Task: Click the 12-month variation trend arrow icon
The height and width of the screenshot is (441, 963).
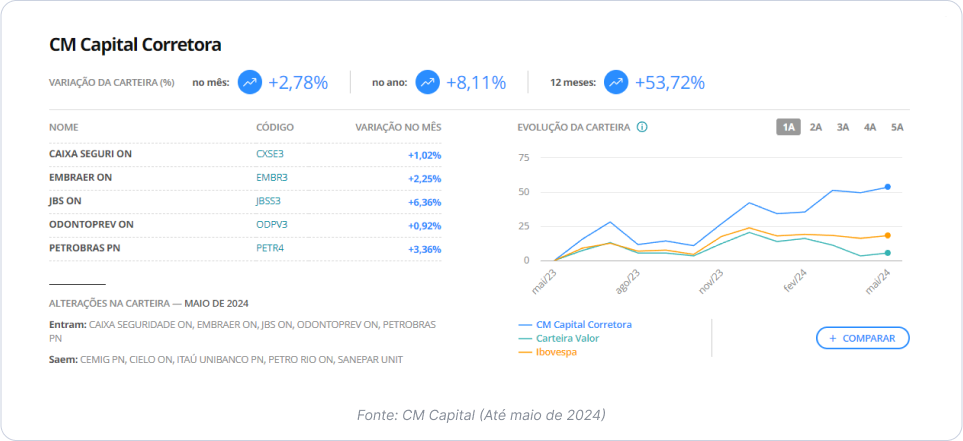Action: [x=616, y=82]
